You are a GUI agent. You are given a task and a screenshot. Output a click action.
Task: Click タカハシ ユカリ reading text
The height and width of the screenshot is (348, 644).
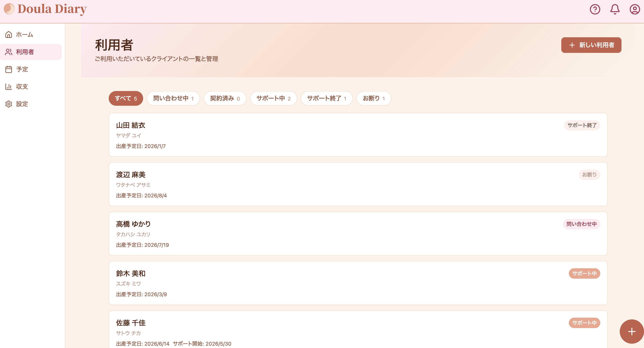[x=133, y=234]
